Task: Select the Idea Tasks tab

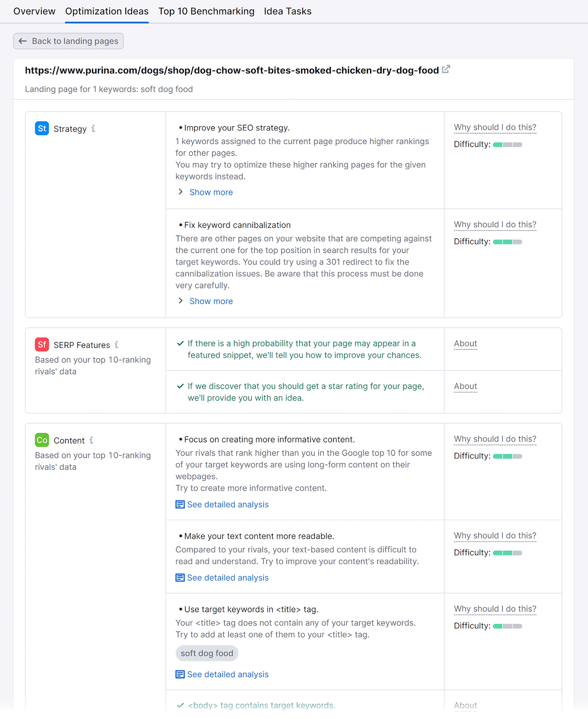Action: (287, 11)
